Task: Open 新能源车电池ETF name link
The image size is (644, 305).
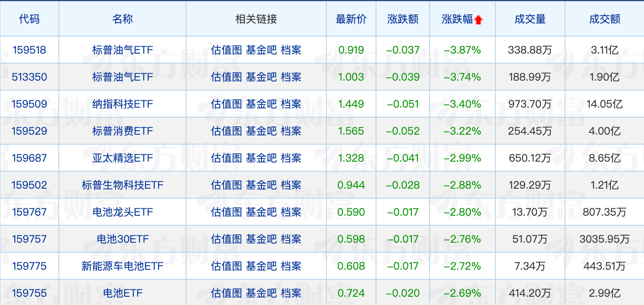Action: click(x=122, y=266)
